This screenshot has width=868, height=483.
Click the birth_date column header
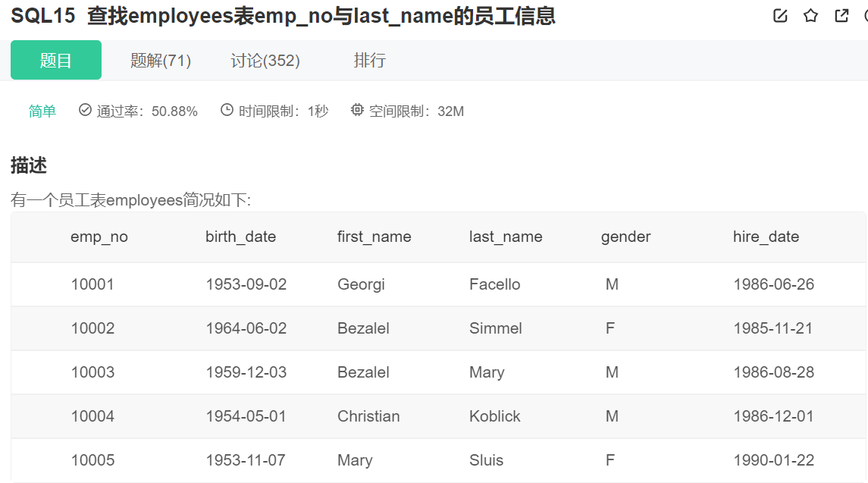click(240, 237)
